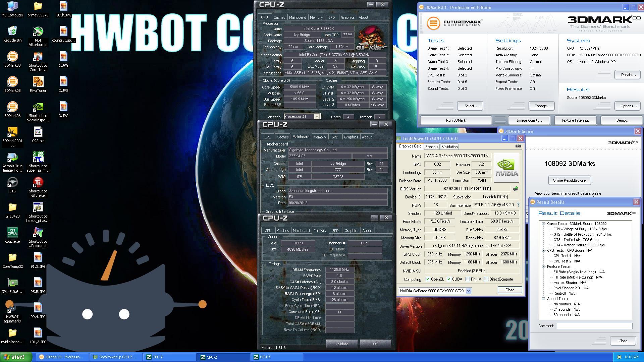
Task: Open SPD tab in Mainboard CPU-Z window
Action: pos(335,137)
